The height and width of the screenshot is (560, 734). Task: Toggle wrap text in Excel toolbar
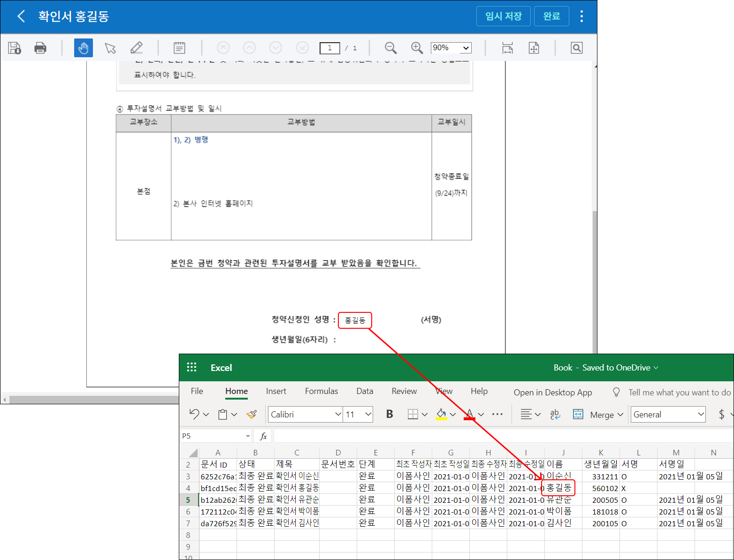point(555,414)
